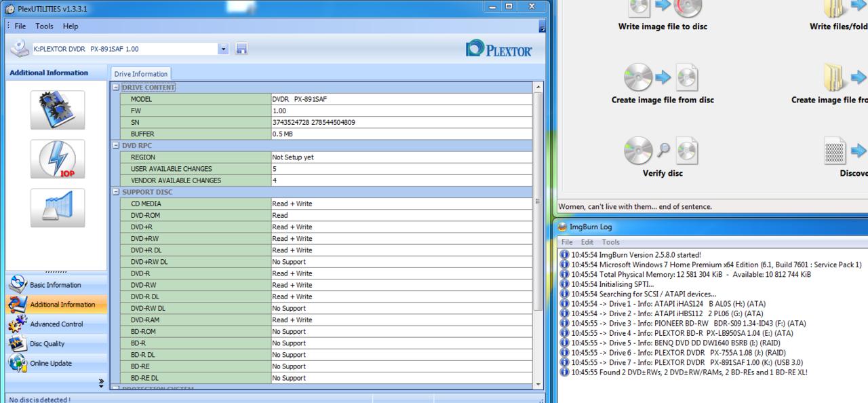Open the Tools menu in PlexUTILITIES

44,26
